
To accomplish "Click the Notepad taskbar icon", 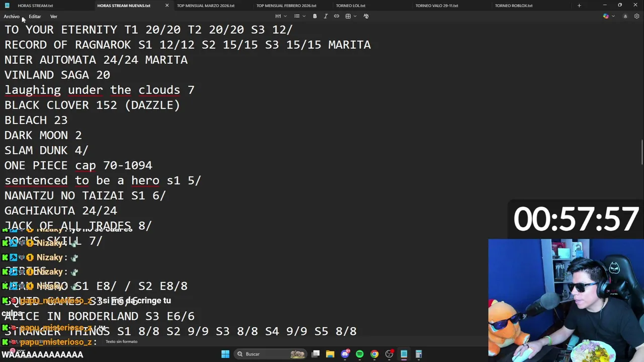I will pyautogui.click(x=404, y=354).
